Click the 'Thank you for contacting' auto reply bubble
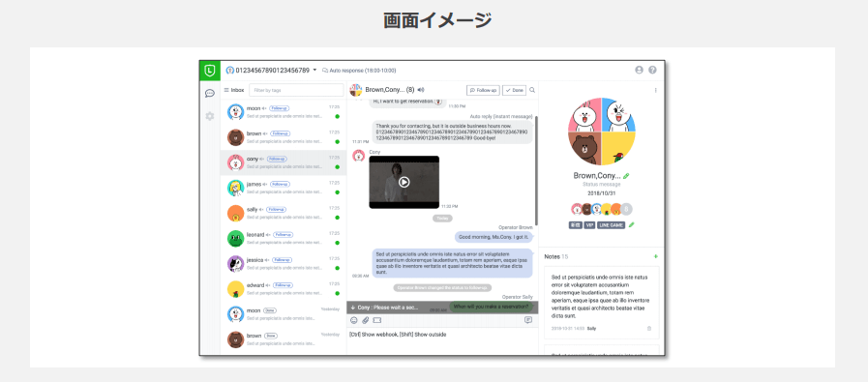 click(452, 132)
